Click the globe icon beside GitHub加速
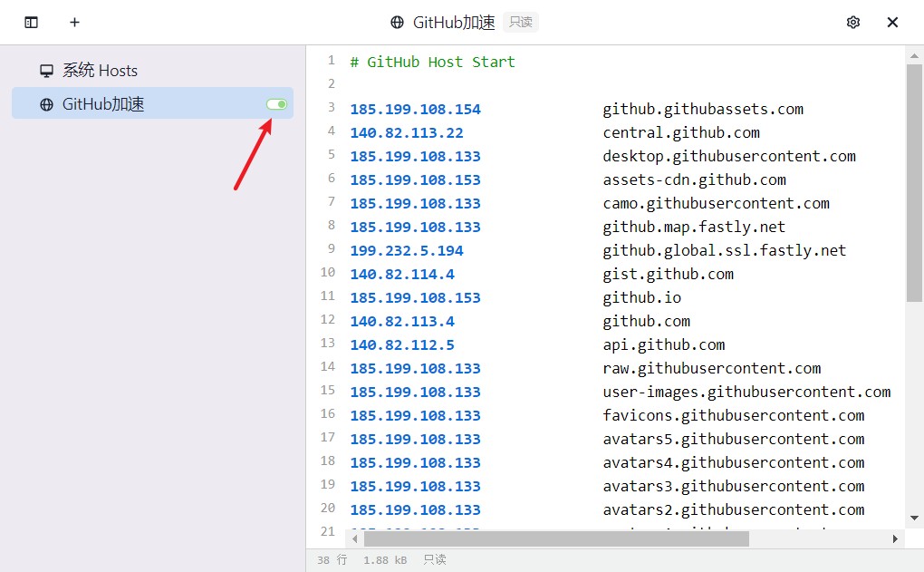The height and width of the screenshot is (572, 924). tap(46, 103)
